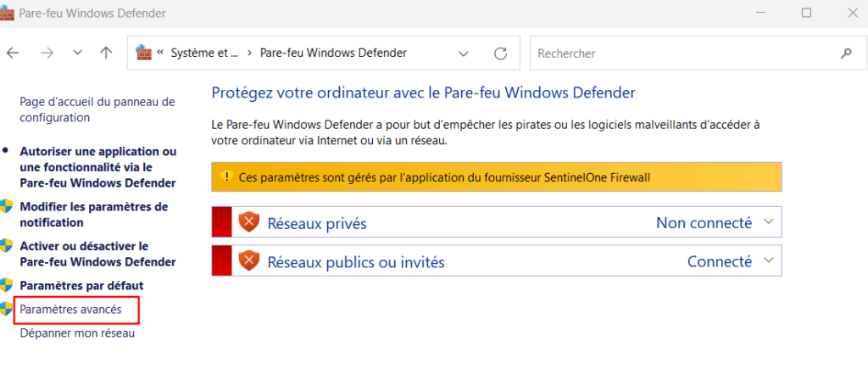Click the forward navigation arrow

[x=47, y=53]
